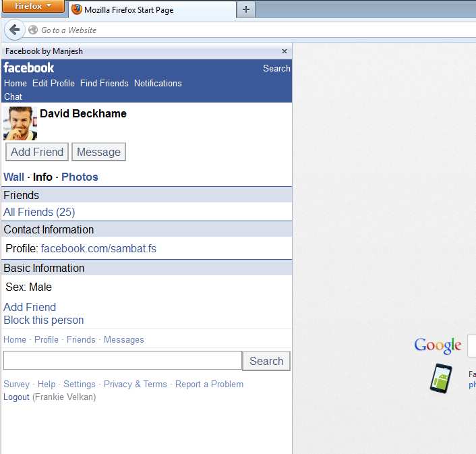Open facebook.com/sambat.fs profile link
Screen dimensions: 476x454
pos(98,248)
